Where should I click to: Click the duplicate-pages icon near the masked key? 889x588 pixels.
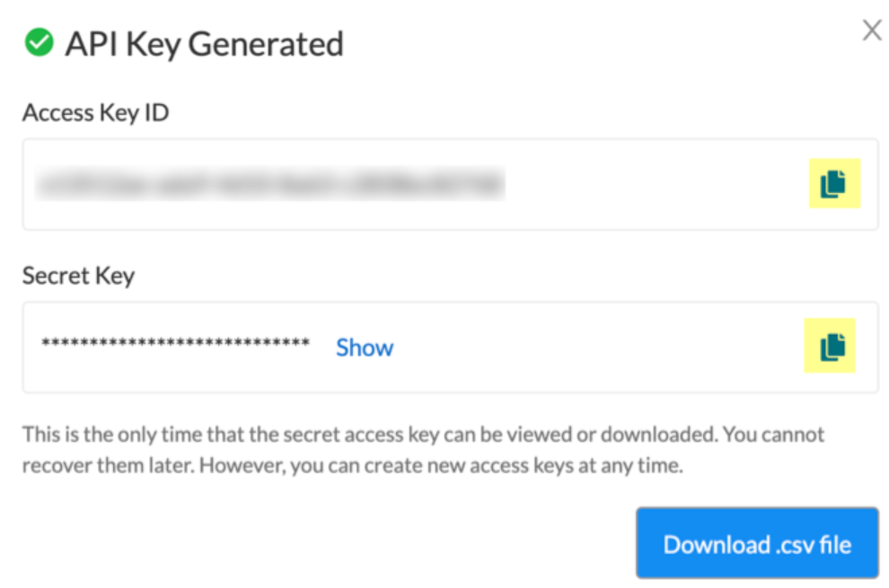pyautogui.click(x=829, y=347)
